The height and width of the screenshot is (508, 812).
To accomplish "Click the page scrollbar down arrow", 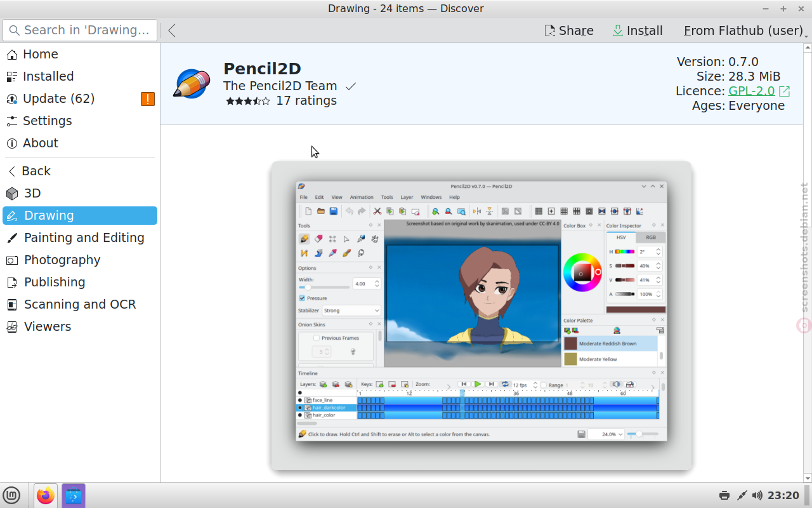I will coord(808,478).
